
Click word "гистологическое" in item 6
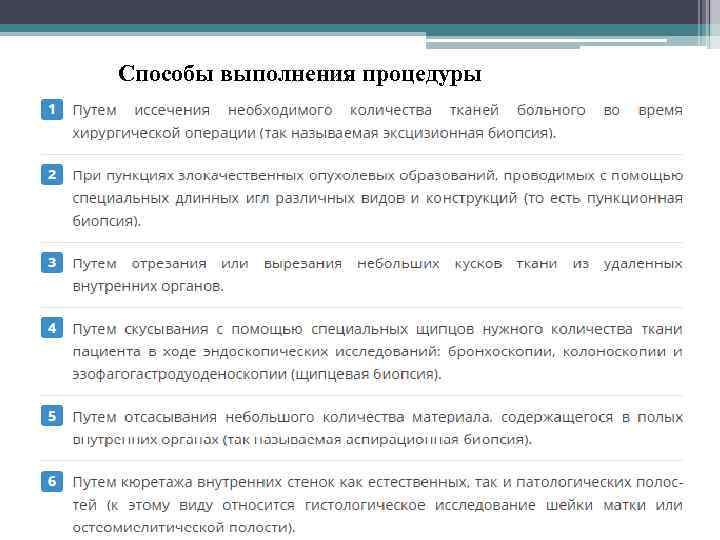click(366, 505)
